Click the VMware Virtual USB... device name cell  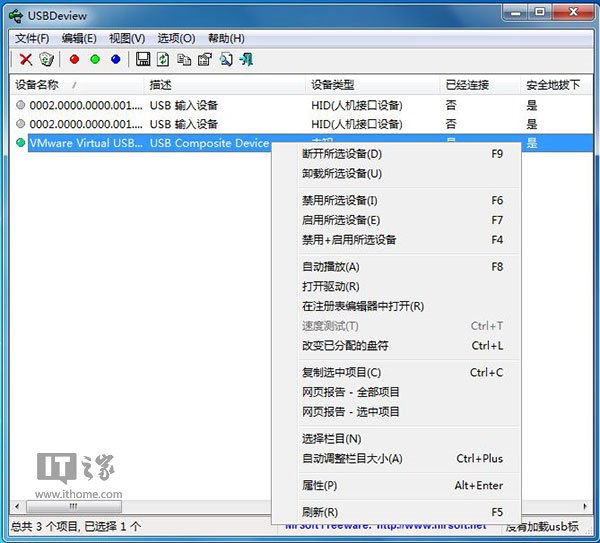pos(86,143)
